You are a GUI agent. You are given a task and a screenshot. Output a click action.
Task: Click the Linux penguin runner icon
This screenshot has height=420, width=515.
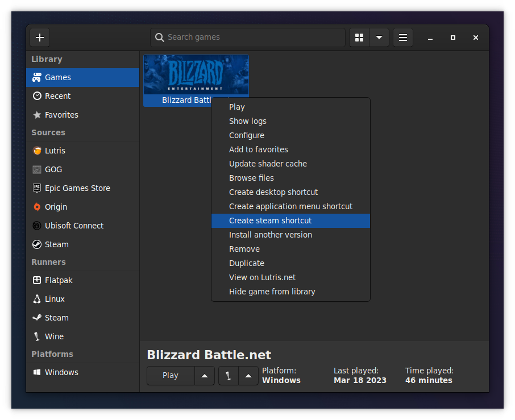(x=37, y=299)
